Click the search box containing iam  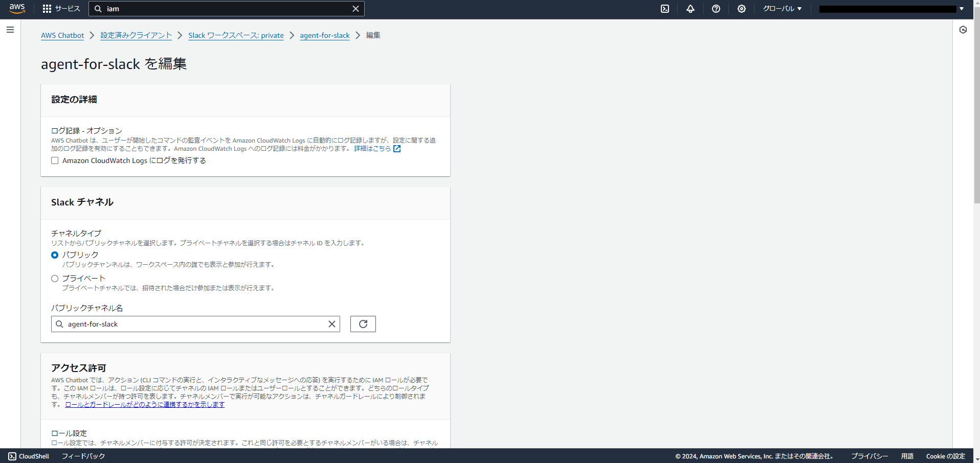(x=227, y=9)
